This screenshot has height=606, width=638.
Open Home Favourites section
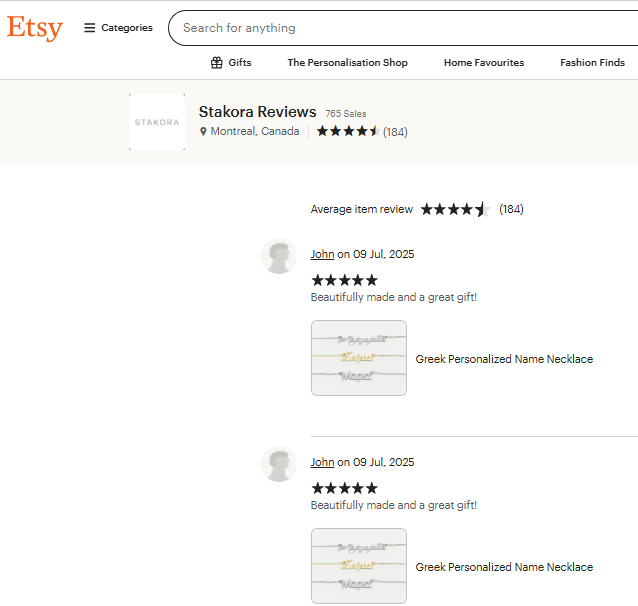click(484, 63)
